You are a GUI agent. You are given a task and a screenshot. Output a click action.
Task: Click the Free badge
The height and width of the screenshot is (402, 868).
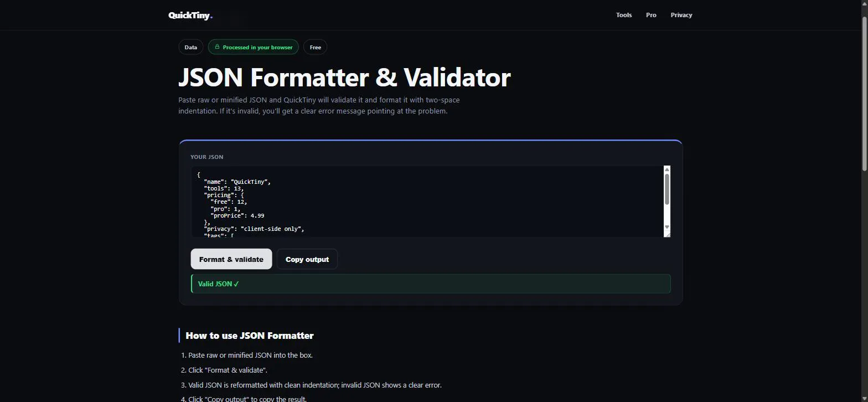pos(316,47)
